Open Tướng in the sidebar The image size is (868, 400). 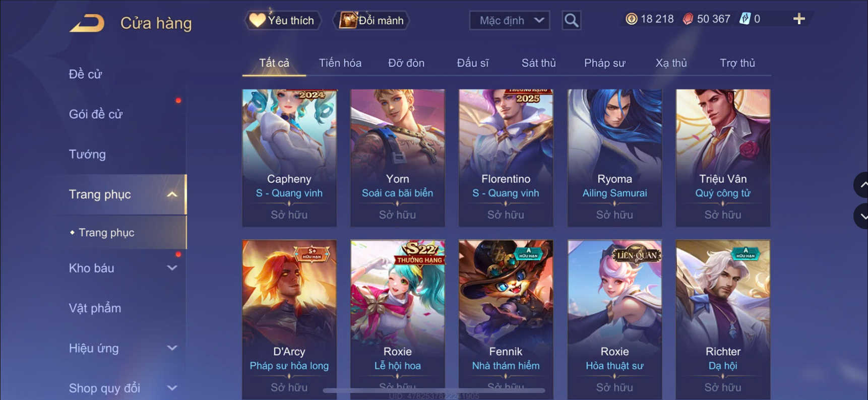click(87, 154)
